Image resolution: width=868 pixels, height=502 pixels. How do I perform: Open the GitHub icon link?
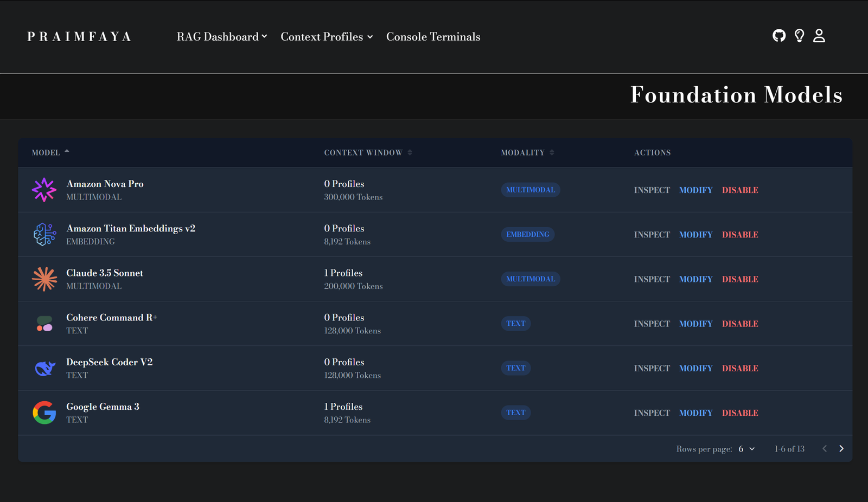pos(779,36)
